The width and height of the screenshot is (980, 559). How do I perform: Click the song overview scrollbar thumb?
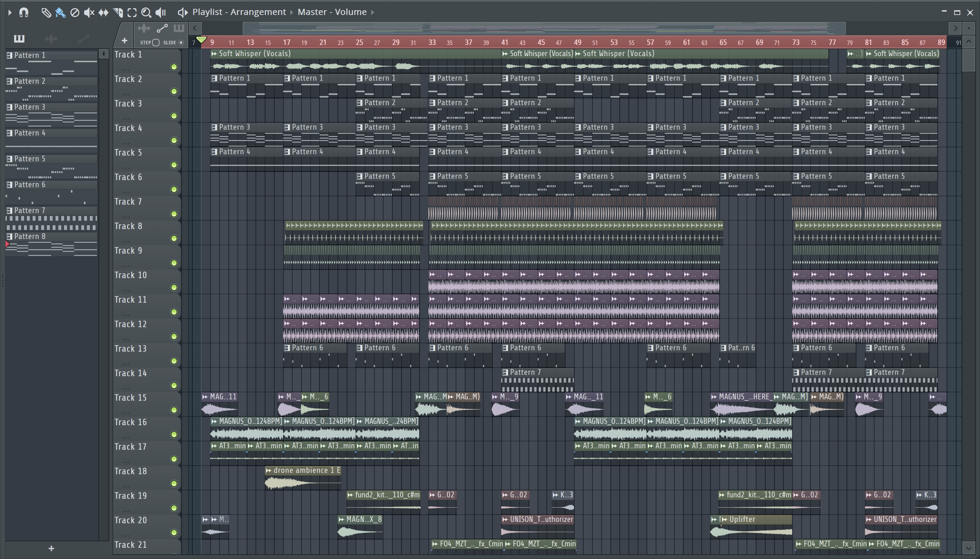(x=544, y=28)
